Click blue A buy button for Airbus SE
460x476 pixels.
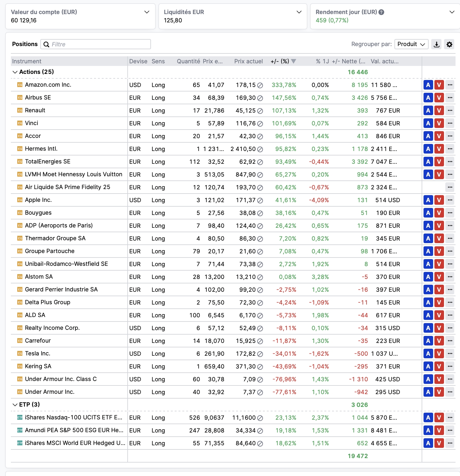point(428,98)
